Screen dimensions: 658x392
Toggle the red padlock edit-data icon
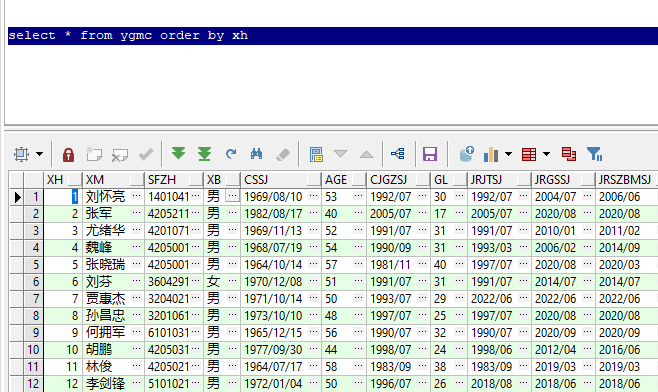coord(68,154)
